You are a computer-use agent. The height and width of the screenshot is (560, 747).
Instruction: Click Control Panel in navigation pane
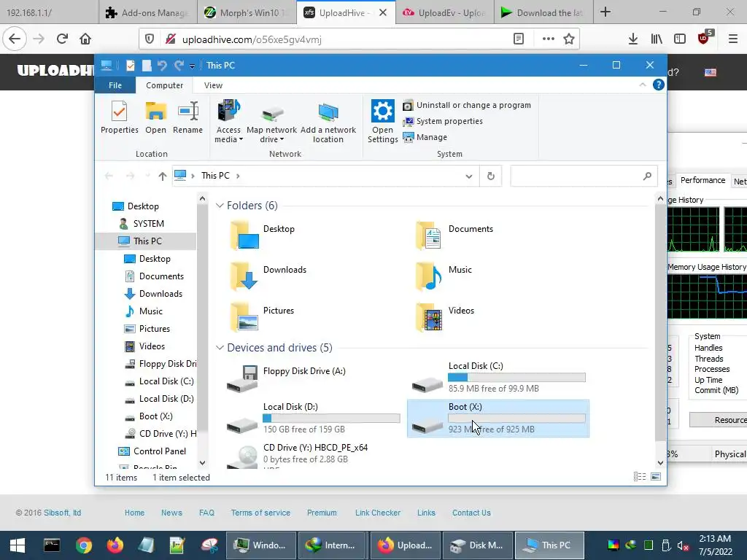pos(160,451)
